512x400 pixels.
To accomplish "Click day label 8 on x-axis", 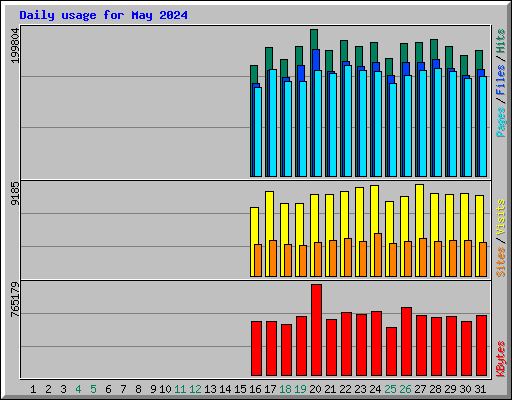I will click(x=138, y=389).
